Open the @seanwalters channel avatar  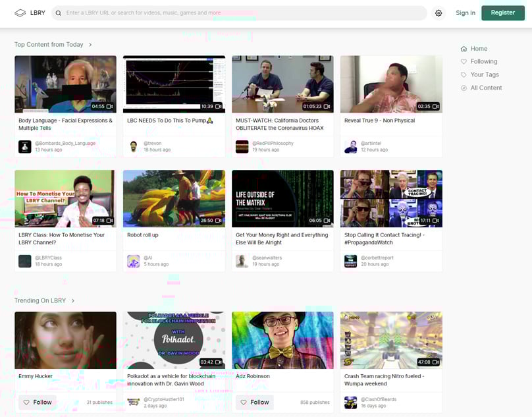(x=242, y=261)
